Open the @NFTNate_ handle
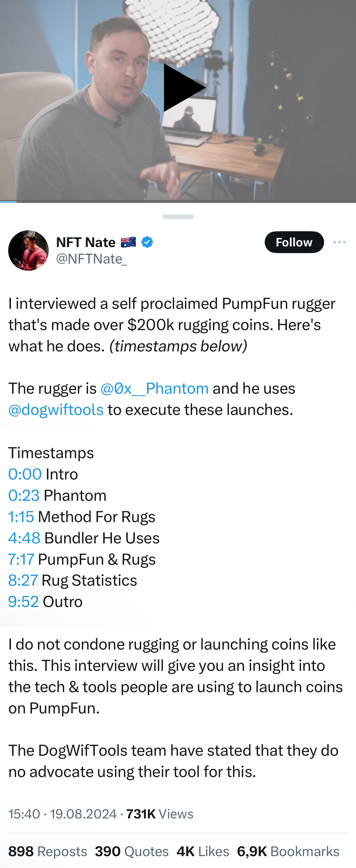Image resolution: width=356 pixels, height=868 pixels. pyautogui.click(x=92, y=259)
